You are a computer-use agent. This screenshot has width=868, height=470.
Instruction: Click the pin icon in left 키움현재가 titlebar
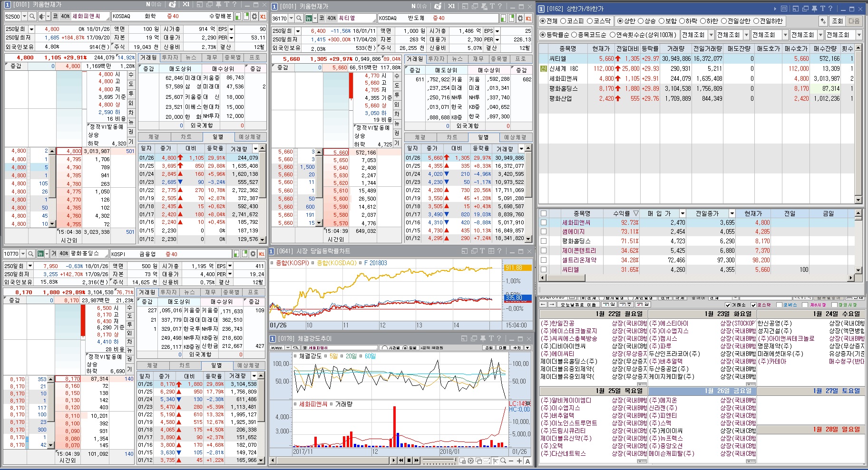tap(218, 4)
